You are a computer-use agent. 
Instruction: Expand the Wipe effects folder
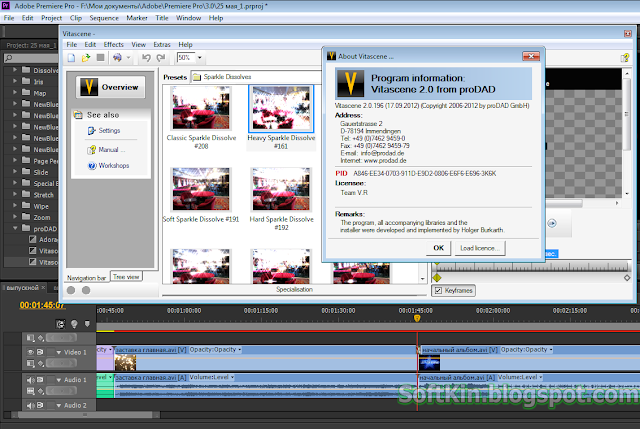(15, 206)
